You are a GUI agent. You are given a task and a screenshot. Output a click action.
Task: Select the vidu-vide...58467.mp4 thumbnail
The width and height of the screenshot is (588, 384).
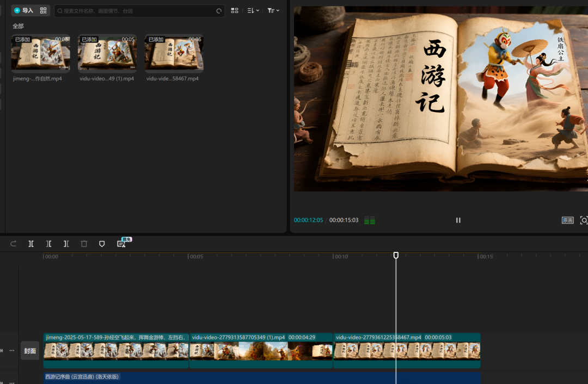tap(174, 53)
